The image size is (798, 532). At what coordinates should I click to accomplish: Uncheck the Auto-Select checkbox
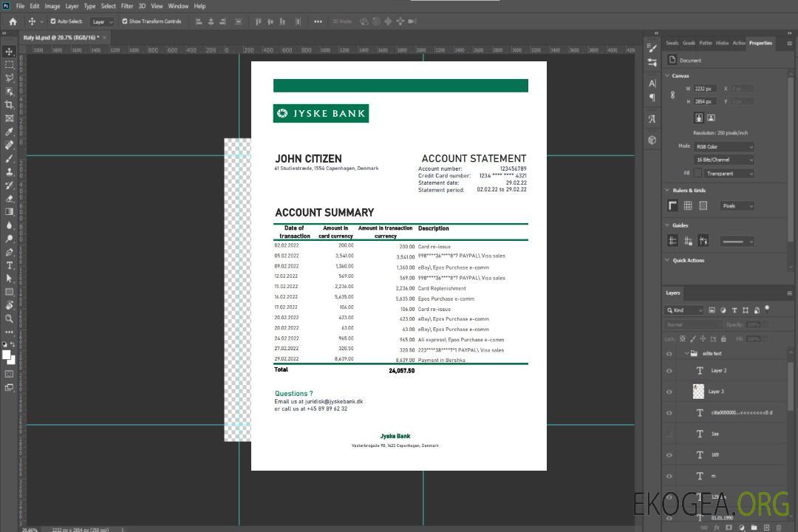(x=53, y=21)
